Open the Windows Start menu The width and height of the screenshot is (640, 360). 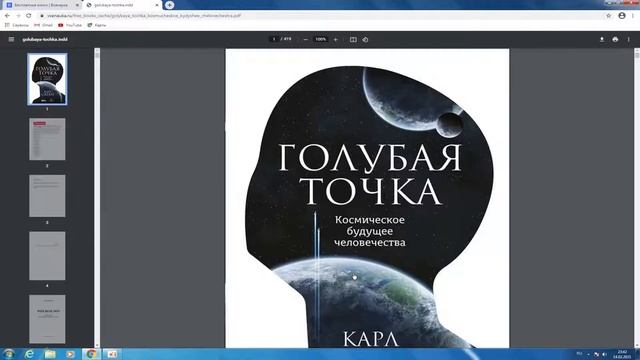pyautogui.click(x=9, y=354)
